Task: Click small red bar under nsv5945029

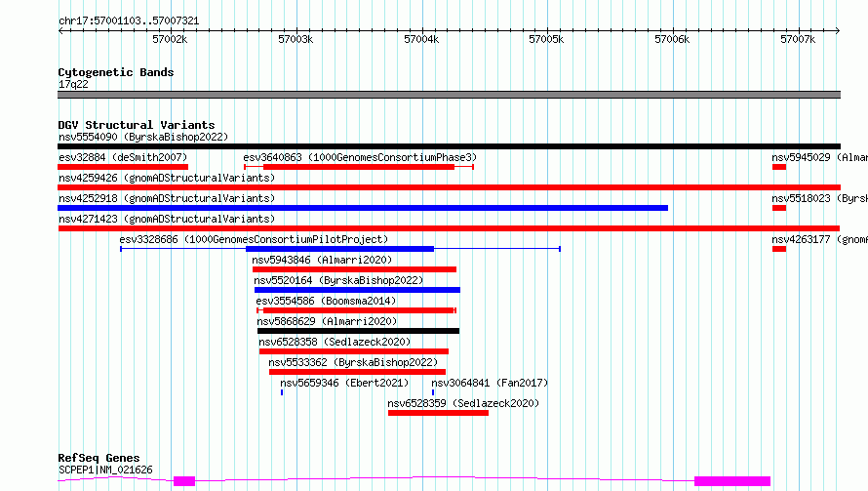Action: [x=779, y=167]
